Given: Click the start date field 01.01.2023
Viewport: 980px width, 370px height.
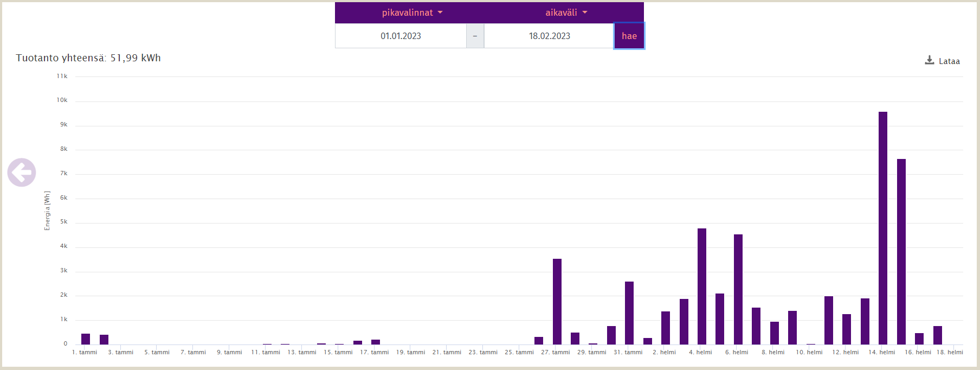Looking at the screenshot, I should [x=401, y=36].
